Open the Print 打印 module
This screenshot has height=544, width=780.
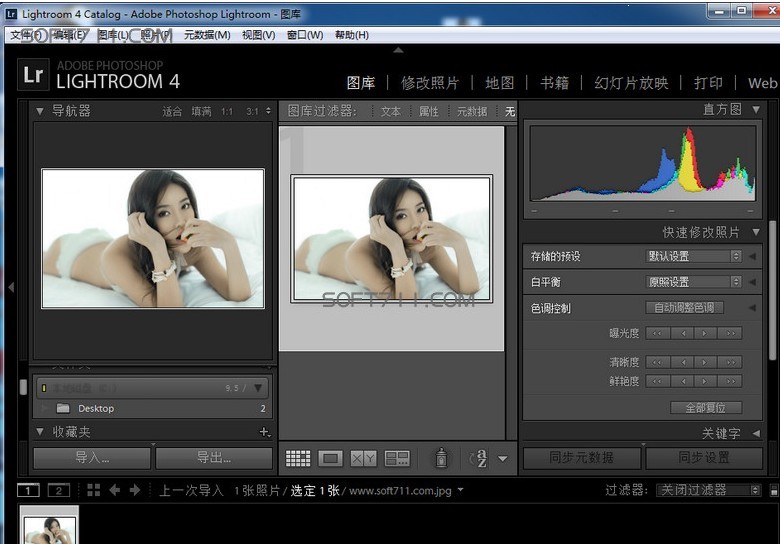pos(708,83)
